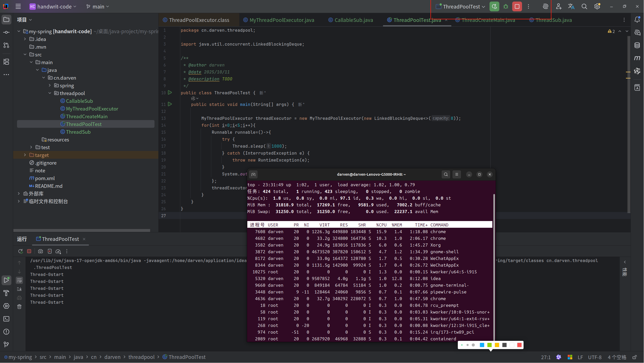Pick the red color swatch
This screenshot has height=363, width=644.
pos(519,345)
